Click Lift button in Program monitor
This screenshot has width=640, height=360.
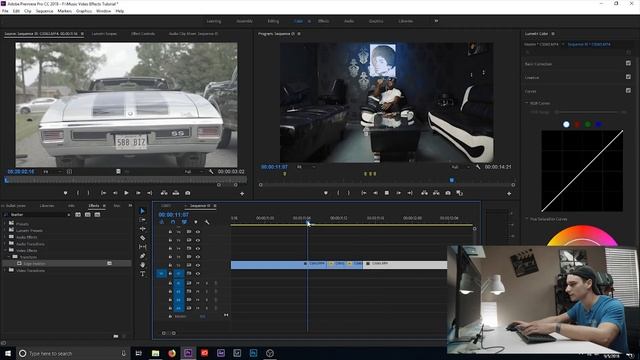[x=424, y=193]
